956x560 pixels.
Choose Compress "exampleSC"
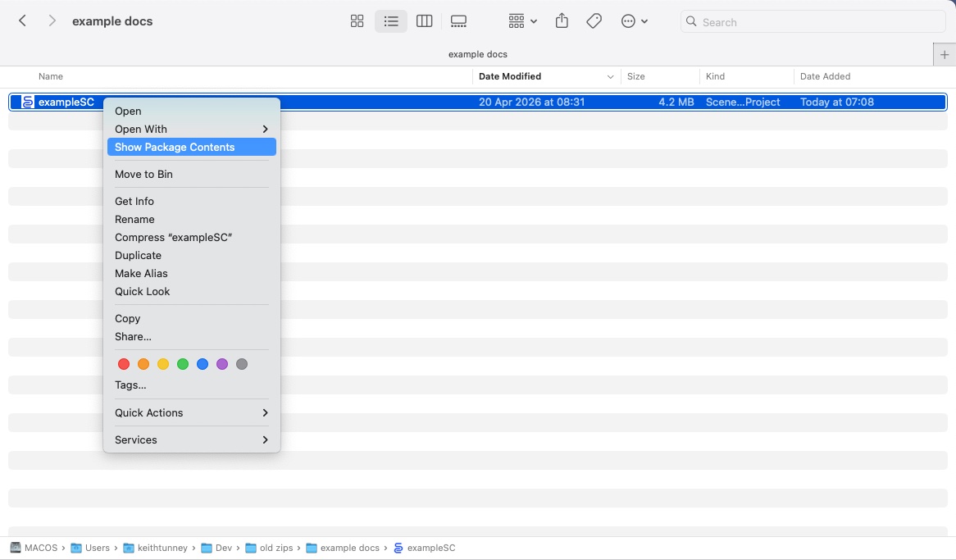point(191,237)
